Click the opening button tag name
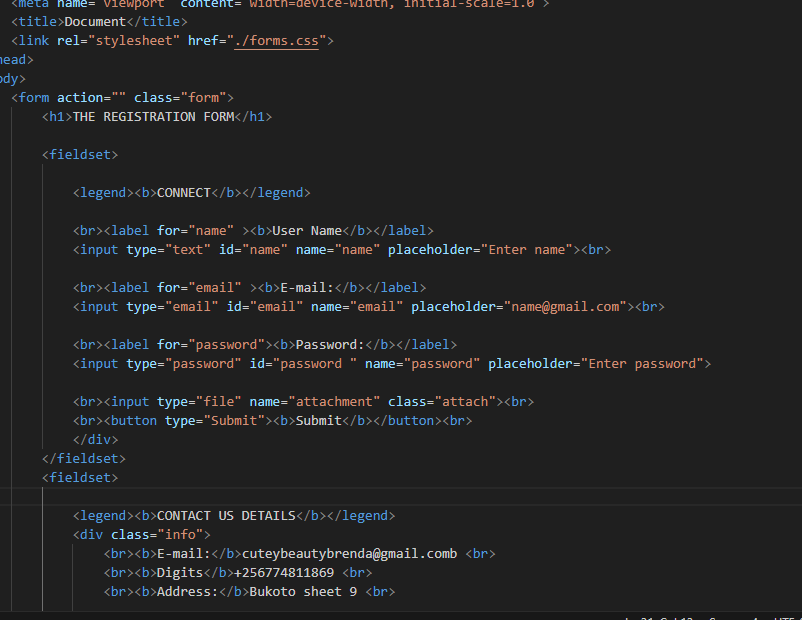Screen dimensions: 802x620 (134, 420)
